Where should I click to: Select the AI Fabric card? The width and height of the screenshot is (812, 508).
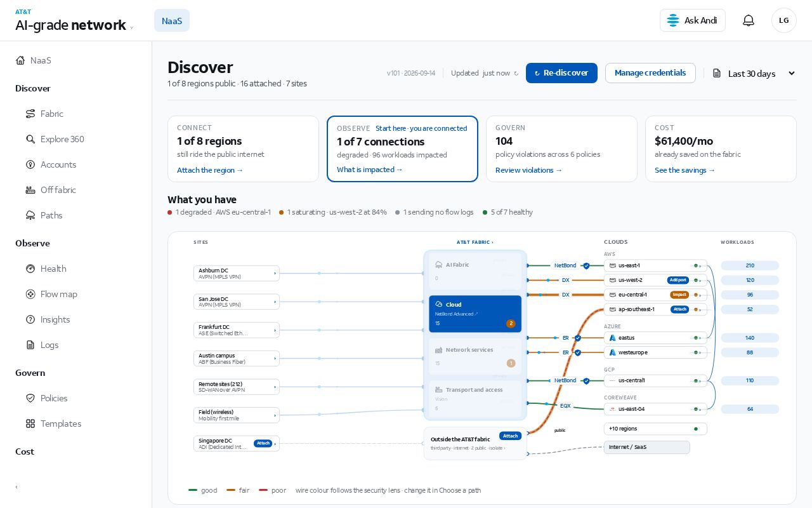(x=475, y=271)
